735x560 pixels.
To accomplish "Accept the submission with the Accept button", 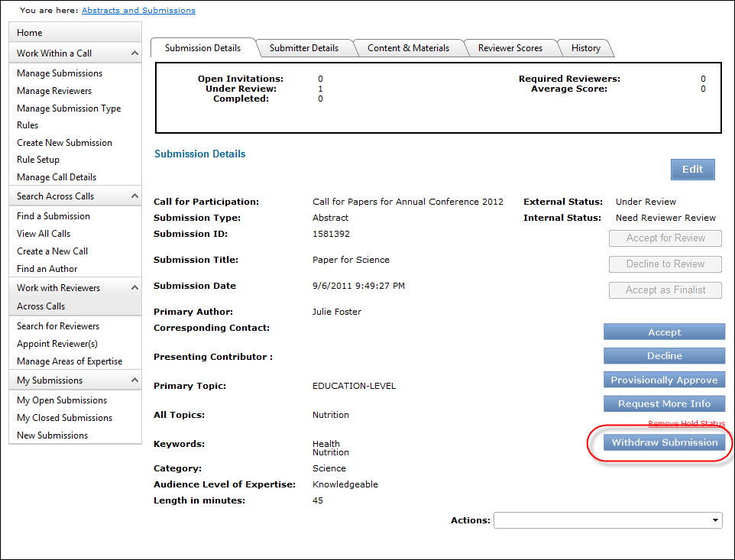I will 664,332.
